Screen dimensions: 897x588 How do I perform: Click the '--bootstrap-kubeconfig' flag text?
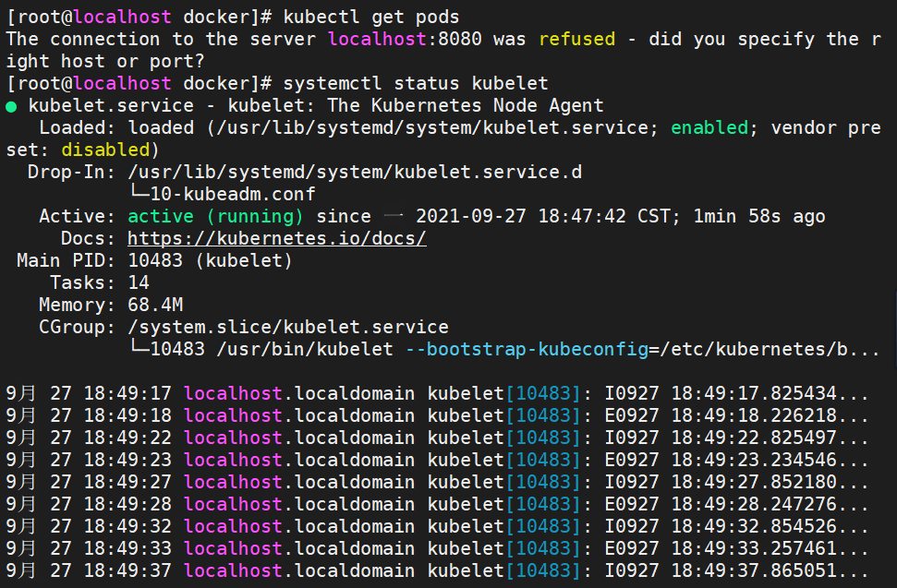[x=527, y=349]
